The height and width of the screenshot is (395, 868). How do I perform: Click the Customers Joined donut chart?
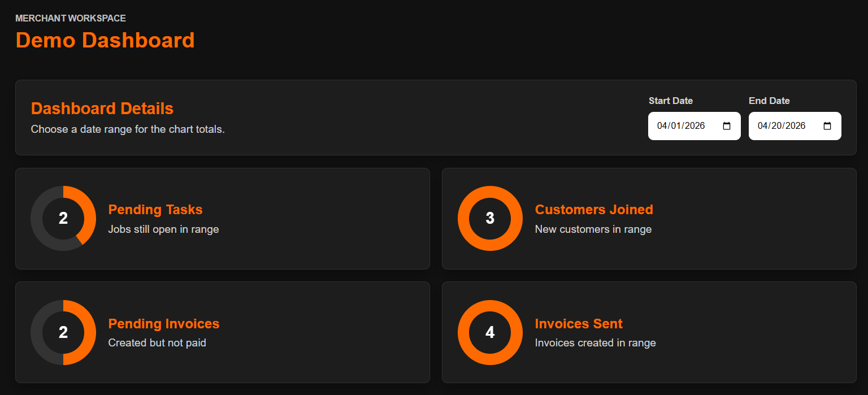point(489,219)
